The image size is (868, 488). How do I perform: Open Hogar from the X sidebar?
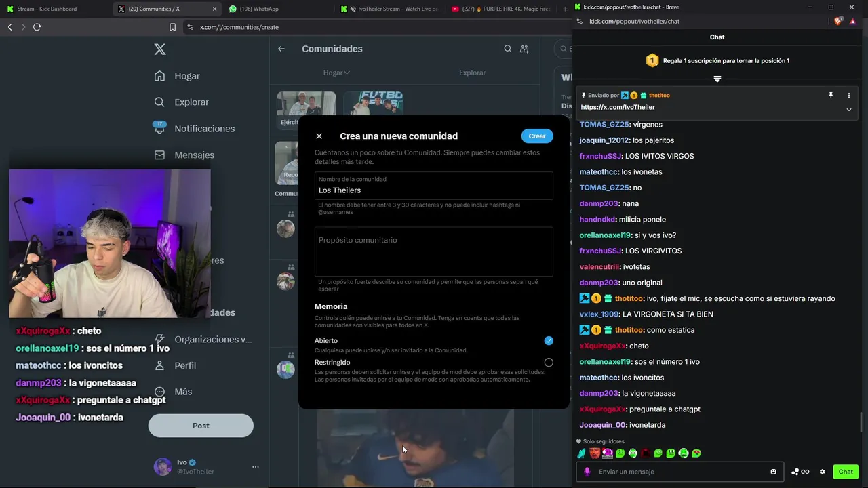click(177, 76)
